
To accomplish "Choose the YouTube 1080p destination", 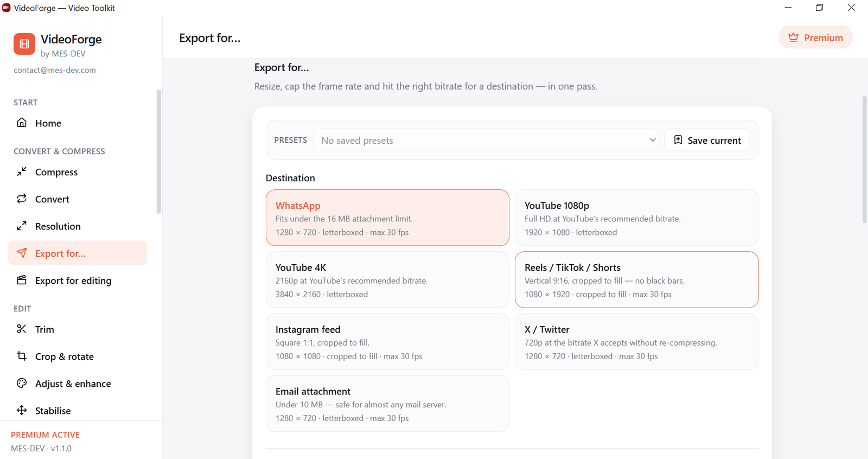I will coord(636,218).
